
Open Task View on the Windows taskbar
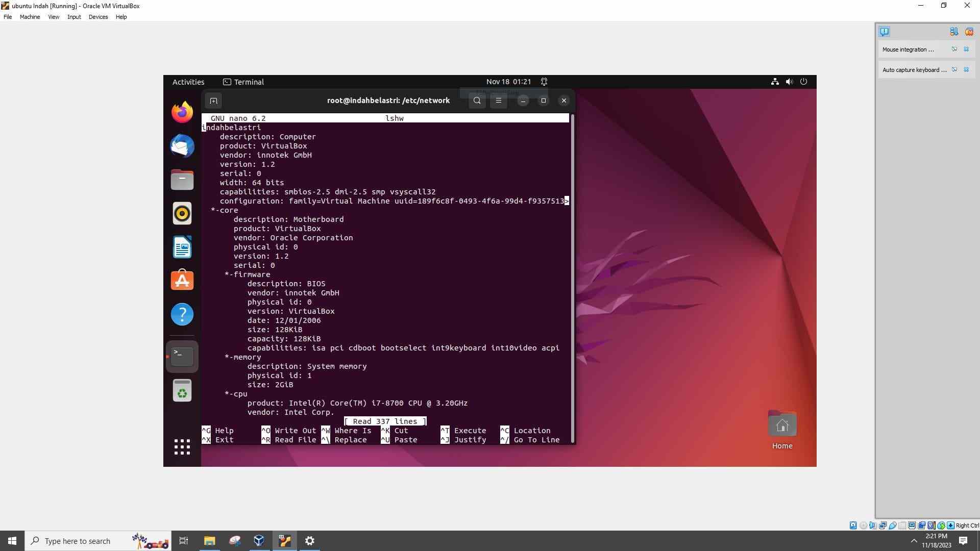tap(184, 541)
